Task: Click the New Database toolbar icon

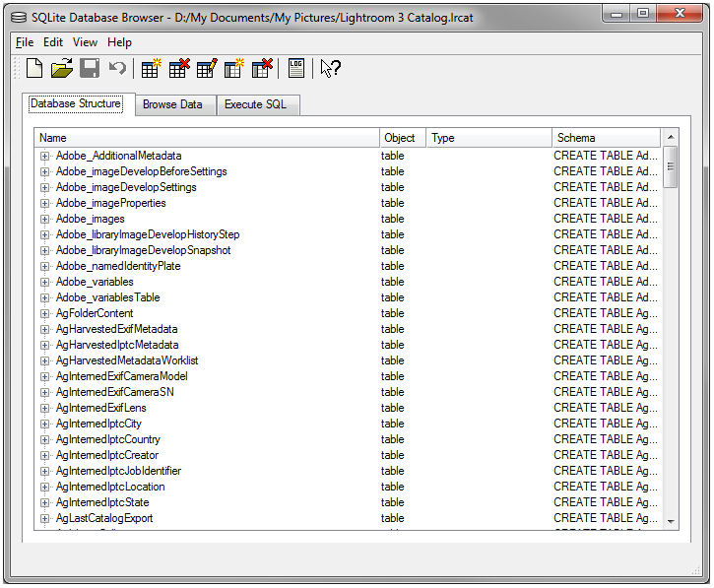Action: [x=34, y=69]
